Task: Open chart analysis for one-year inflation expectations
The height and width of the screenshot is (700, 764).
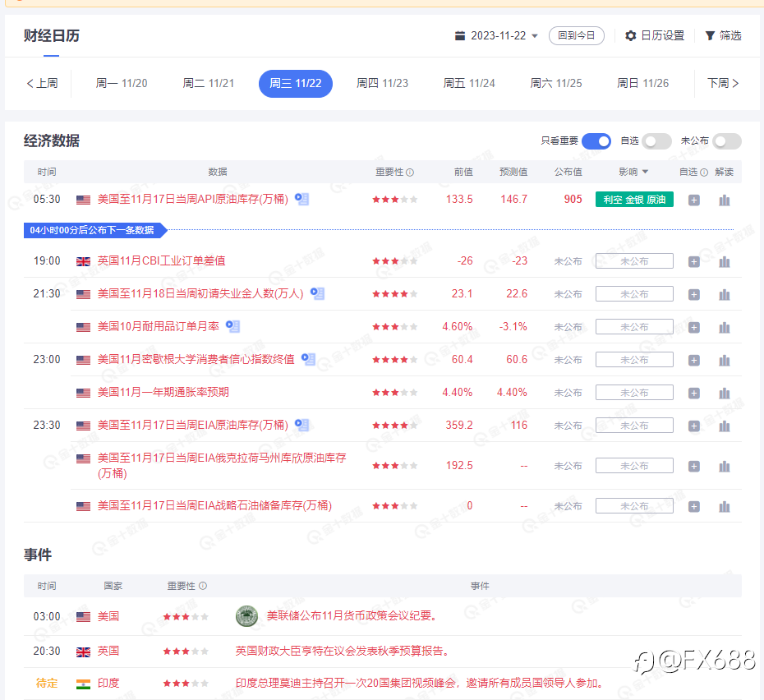Action: tap(725, 393)
